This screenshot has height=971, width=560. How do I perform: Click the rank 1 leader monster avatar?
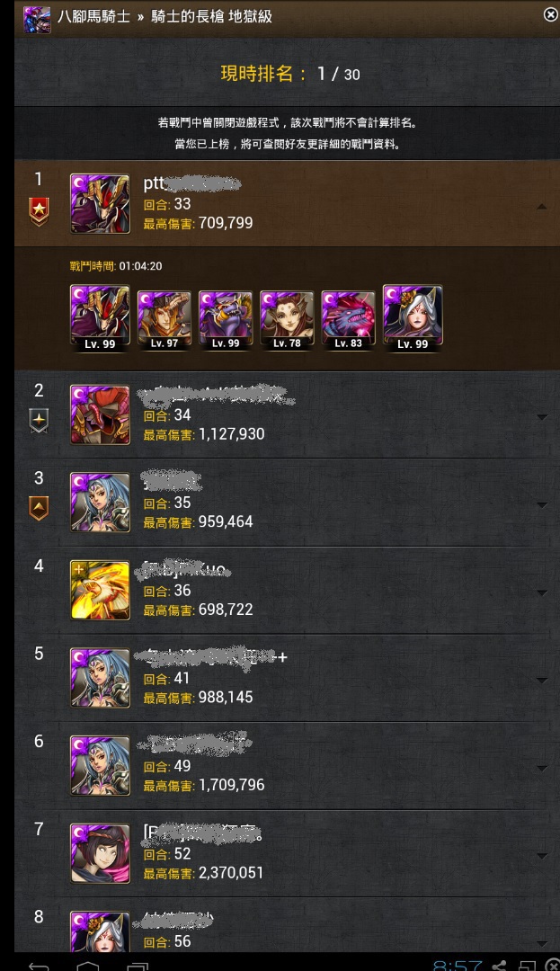(x=101, y=204)
